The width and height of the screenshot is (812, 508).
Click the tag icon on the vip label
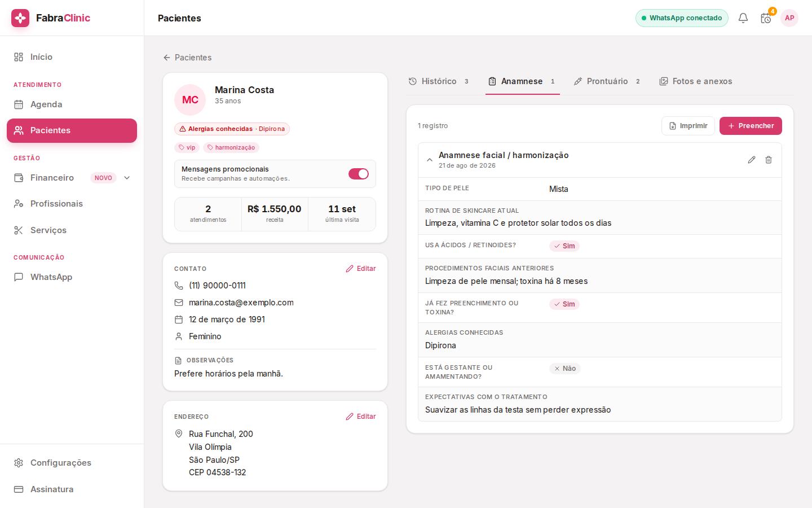tap(182, 148)
